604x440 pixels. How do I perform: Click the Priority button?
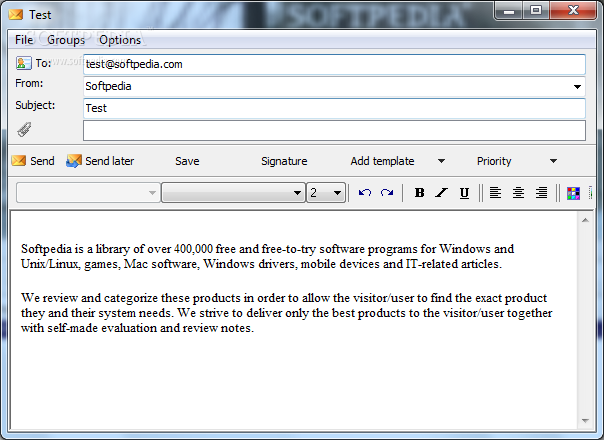coord(494,161)
